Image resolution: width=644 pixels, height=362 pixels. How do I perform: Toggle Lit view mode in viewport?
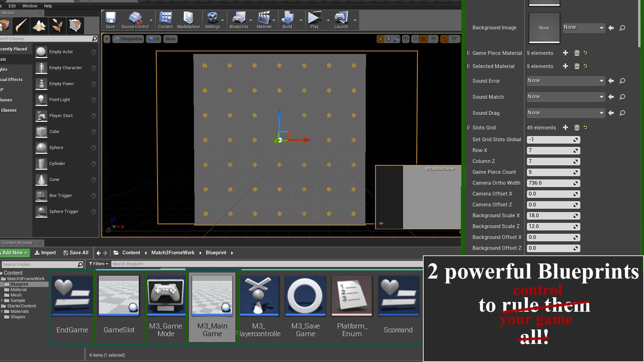click(x=154, y=39)
